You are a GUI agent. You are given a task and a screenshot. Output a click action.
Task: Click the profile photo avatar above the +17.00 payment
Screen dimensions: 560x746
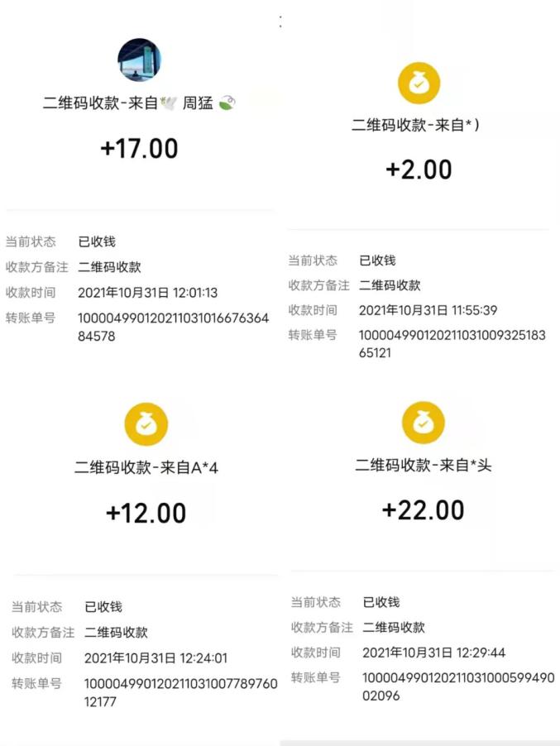click(139, 60)
